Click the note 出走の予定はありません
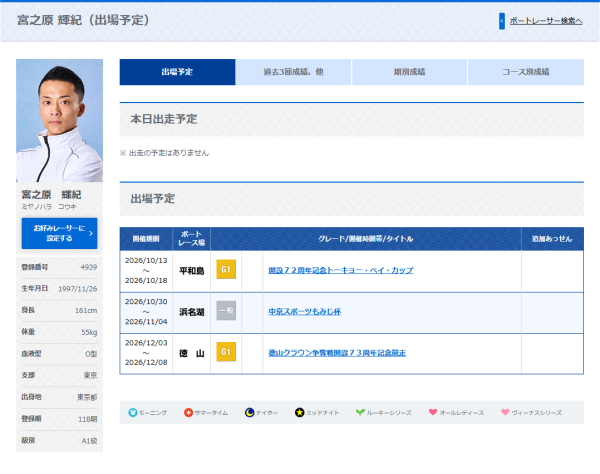Screen dimensions: 600x474 [165, 153]
